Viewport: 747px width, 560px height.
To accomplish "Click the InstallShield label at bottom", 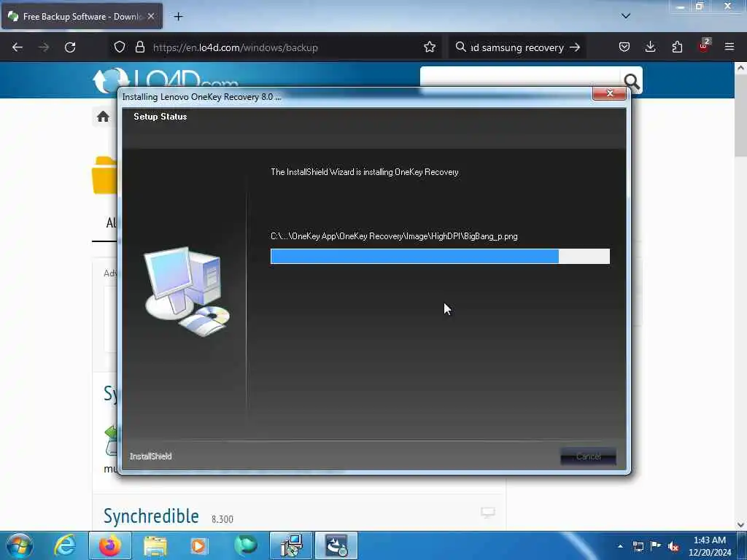I will pyautogui.click(x=150, y=456).
